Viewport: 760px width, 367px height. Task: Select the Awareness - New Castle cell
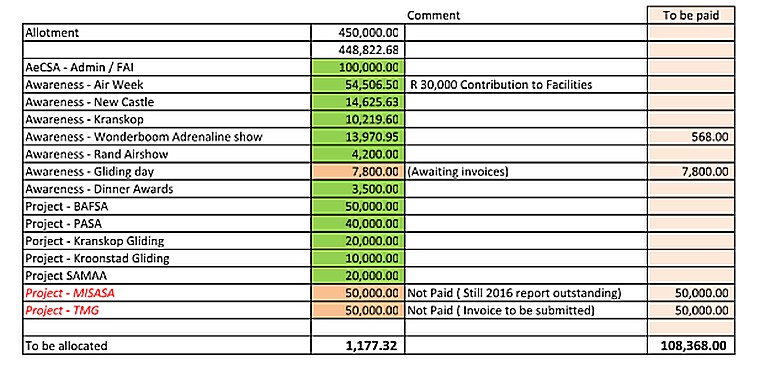(166, 102)
